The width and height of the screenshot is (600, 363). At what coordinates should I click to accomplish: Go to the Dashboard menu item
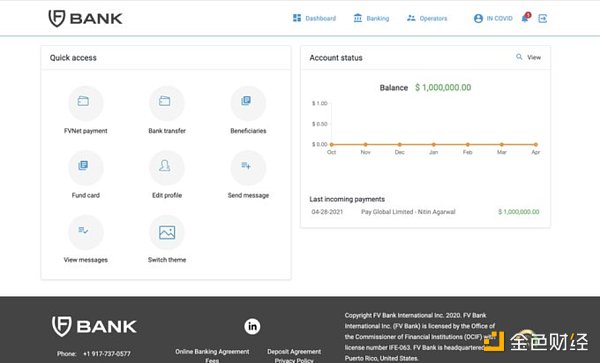click(x=315, y=18)
